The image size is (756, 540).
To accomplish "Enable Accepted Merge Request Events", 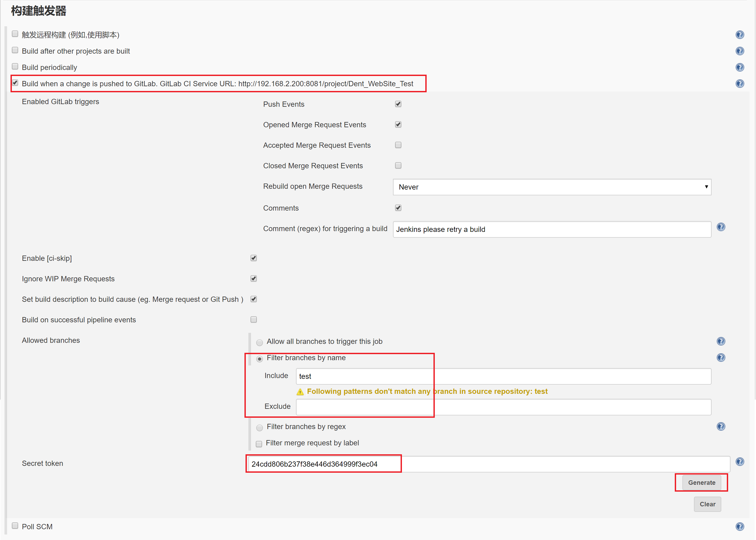I will tap(398, 145).
